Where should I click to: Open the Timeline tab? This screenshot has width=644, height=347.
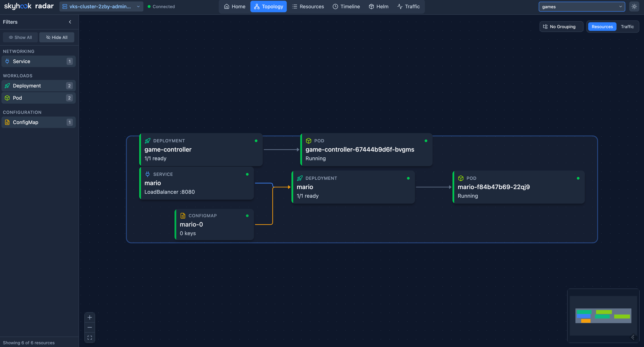[346, 7]
